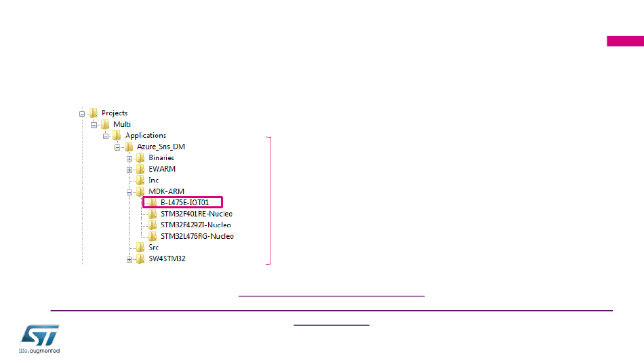Select the STM32F429ZI-Nucleo label
Screen dimensions: 644x363
point(195,225)
